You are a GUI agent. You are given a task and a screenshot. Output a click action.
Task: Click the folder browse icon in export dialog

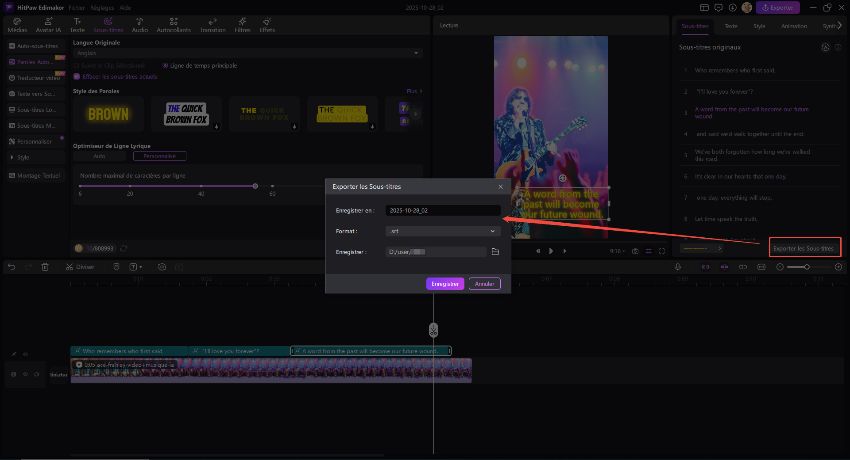click(494, 252)
